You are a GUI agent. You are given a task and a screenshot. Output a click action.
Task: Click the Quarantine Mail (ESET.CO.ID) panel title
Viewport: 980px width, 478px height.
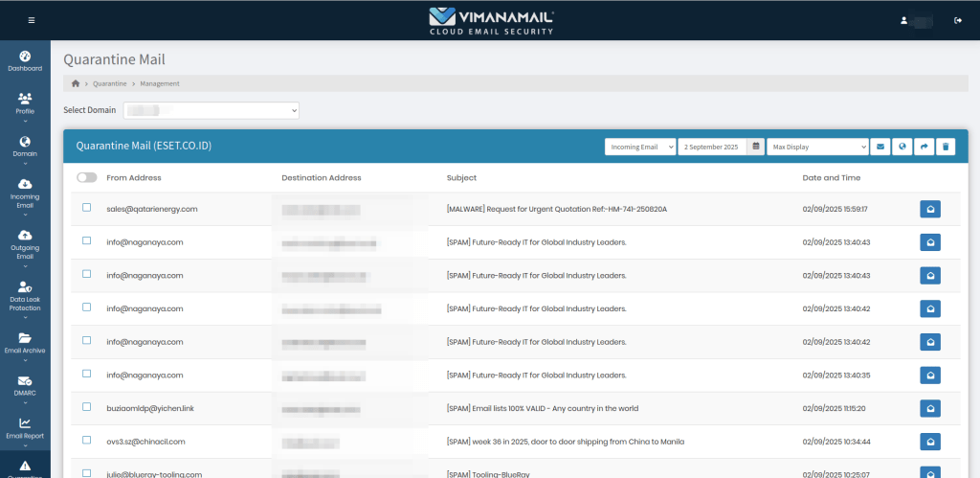click(x=144, y=146)
